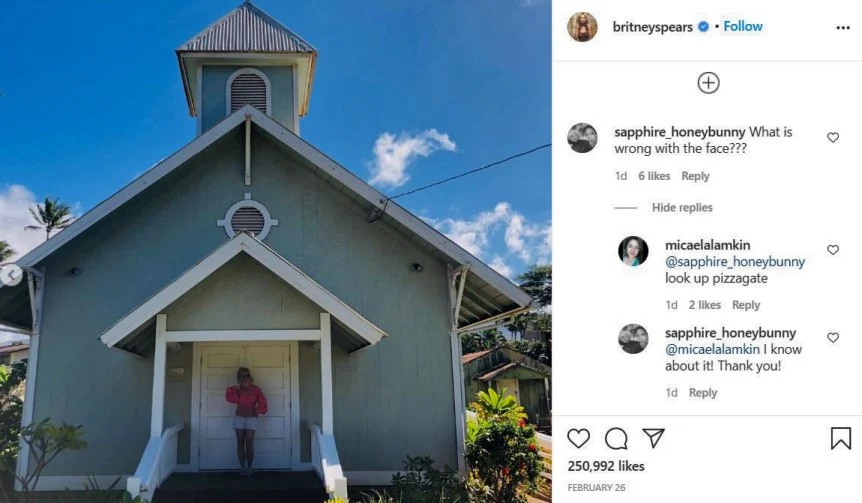
Task: Open the three-dot more options menu
Action: point(843,27)
